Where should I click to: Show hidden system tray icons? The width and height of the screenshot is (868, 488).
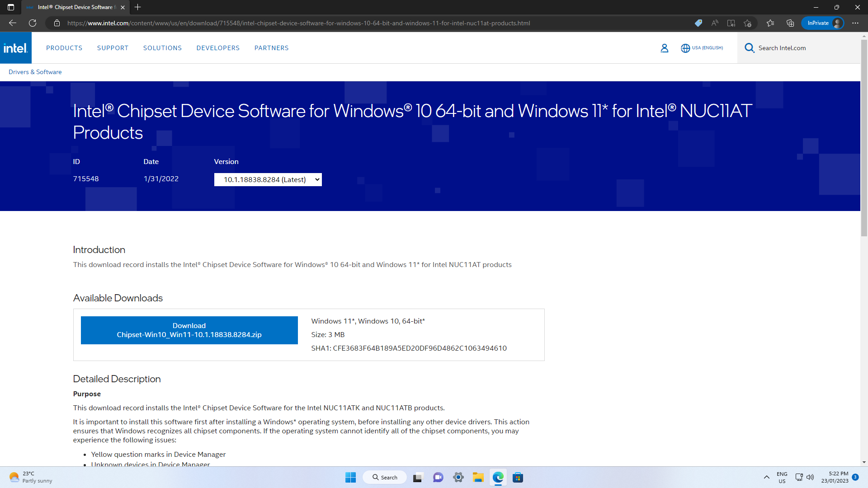tap(767, 477)
